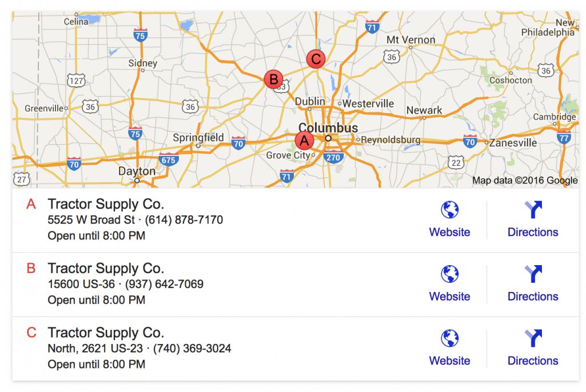Click map pin B on the map
This screenshot has width=586, height=392.
pos(274,79)
